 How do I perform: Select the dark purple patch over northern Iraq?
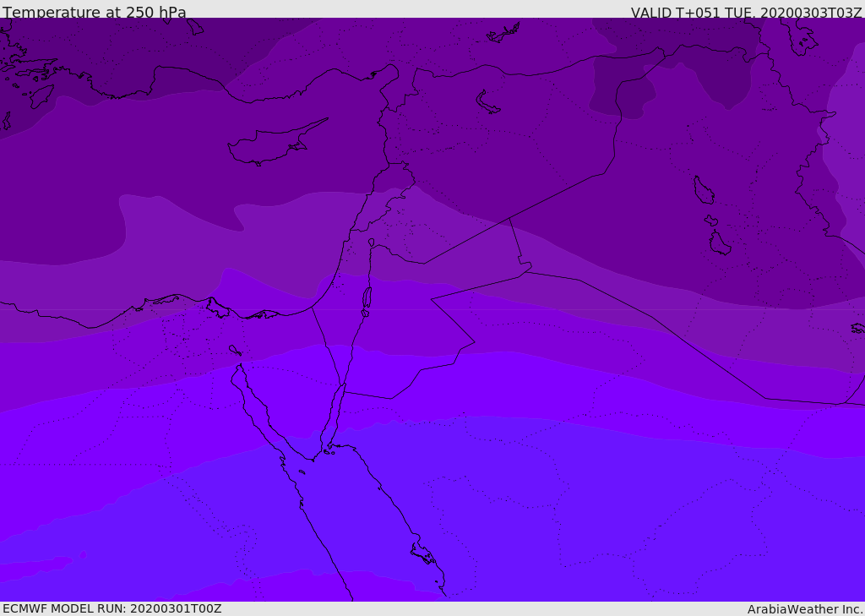click(x=623, y=89)
